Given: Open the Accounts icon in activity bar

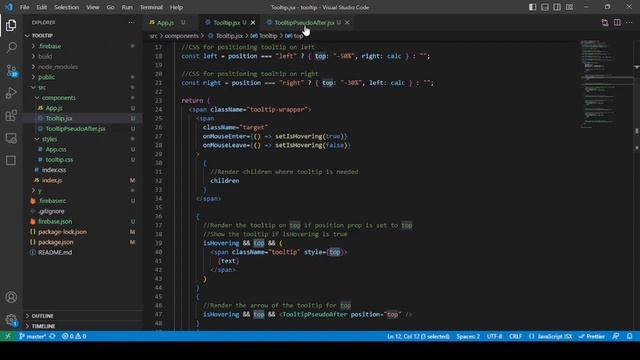Looking at the screenshot, I should click(x=11, y=297).
